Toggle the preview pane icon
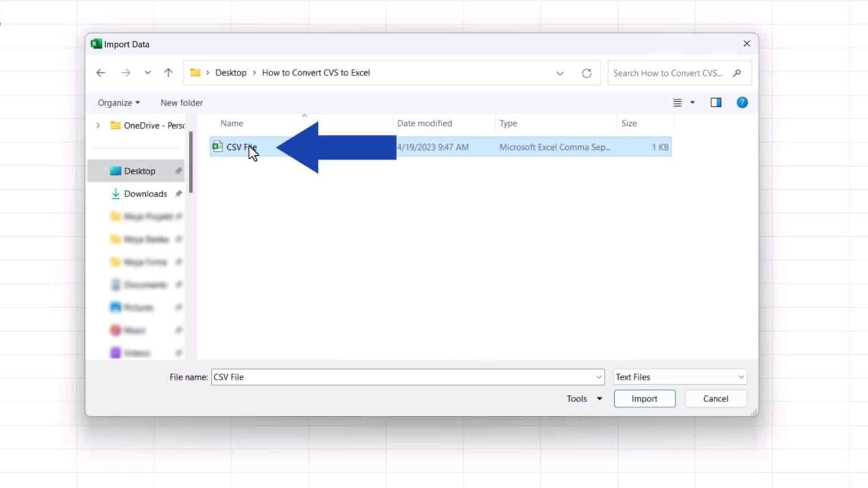 tap(715, 102)
